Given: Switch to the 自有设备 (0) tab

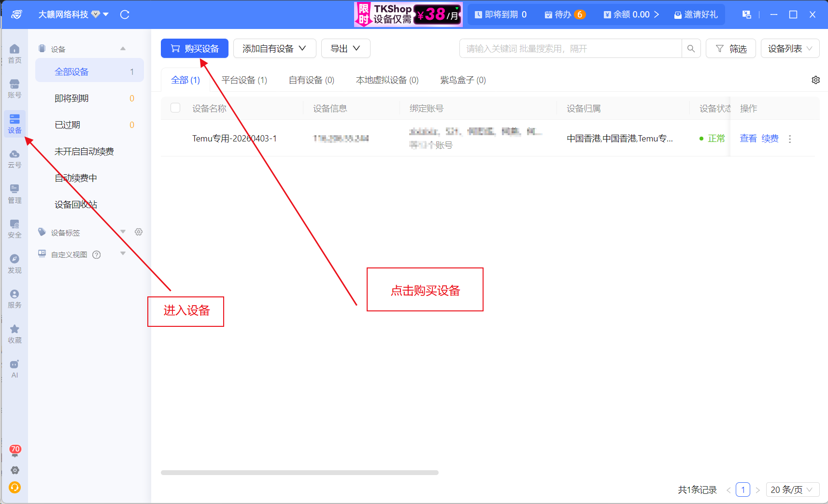Looking at the screenshot, I should coord(311,80).
